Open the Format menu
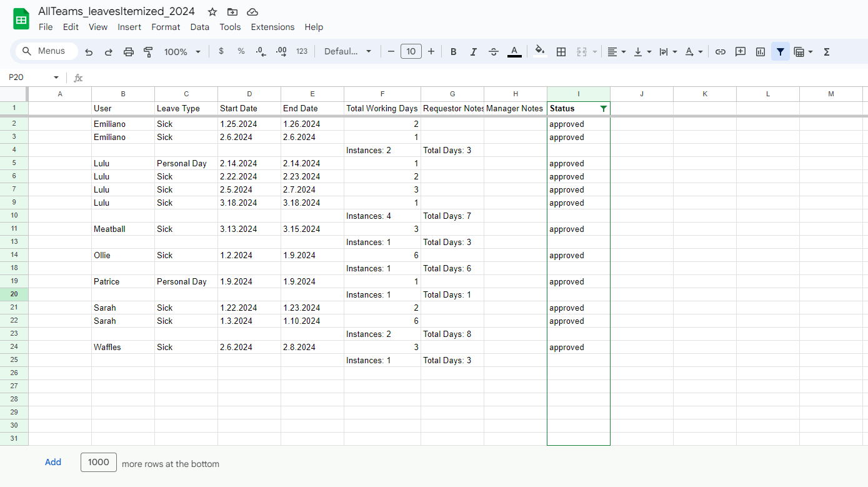Screen dimensions: 868x487 pyautogui.click(x=166, y=27)
